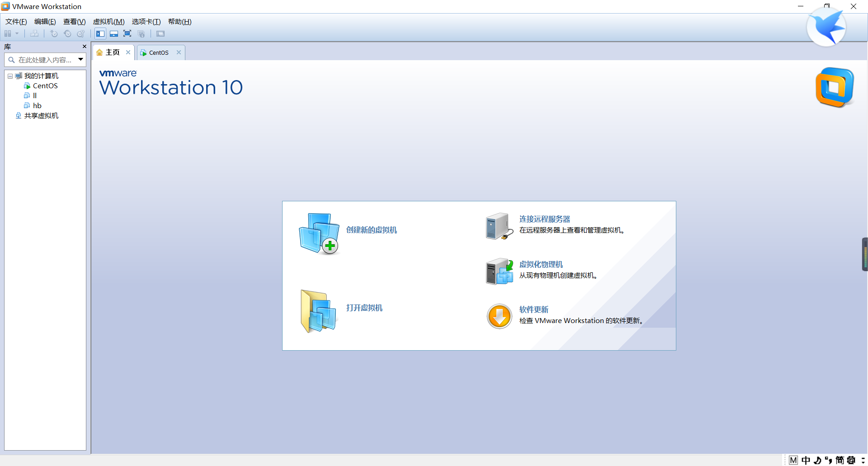This screenshot has height=466, width=868.
Task: Click the full screen mode toolbar icon
Action: click(127, 33)
